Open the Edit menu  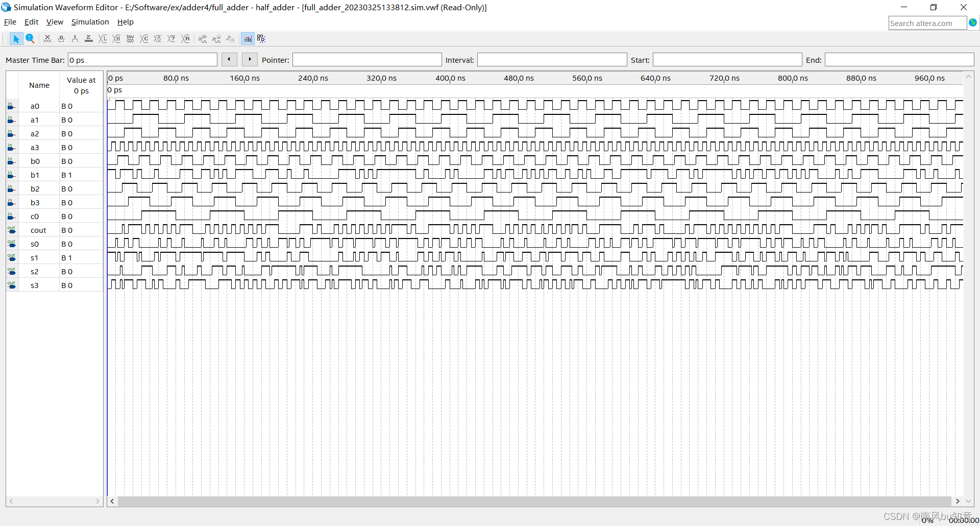(31, 22)
